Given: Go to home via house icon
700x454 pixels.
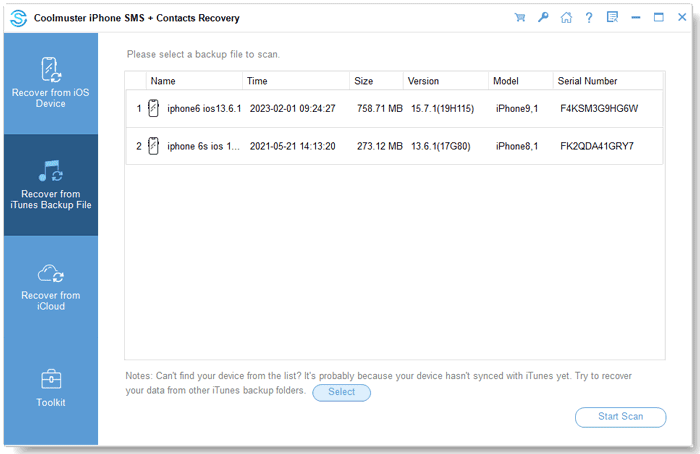Looking at the screenshot, I should (x=566, y=17).
